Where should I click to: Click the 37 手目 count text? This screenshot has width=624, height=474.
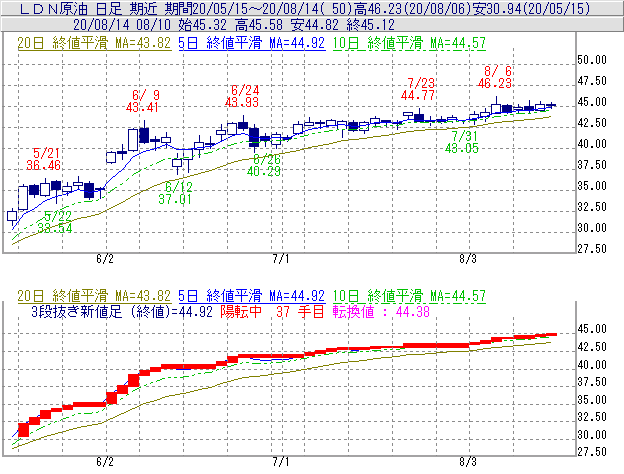(300, 311)
